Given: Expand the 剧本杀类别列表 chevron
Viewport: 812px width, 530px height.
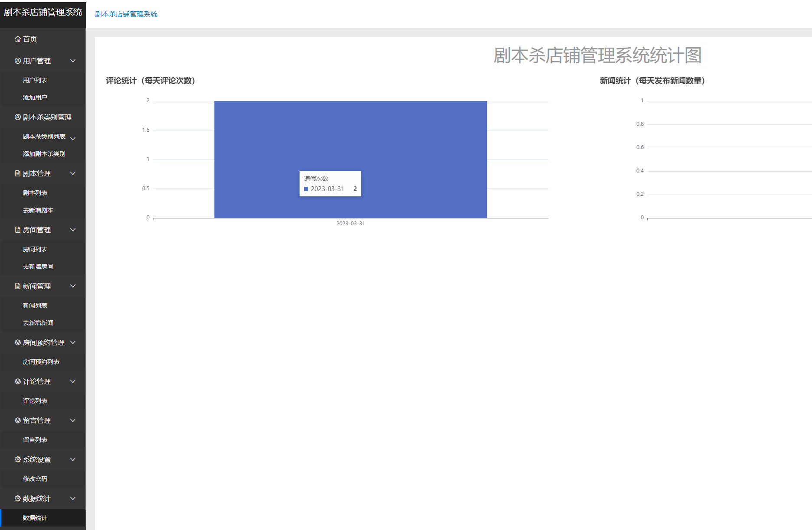Looking at the screenshot, I should [73, 137].
